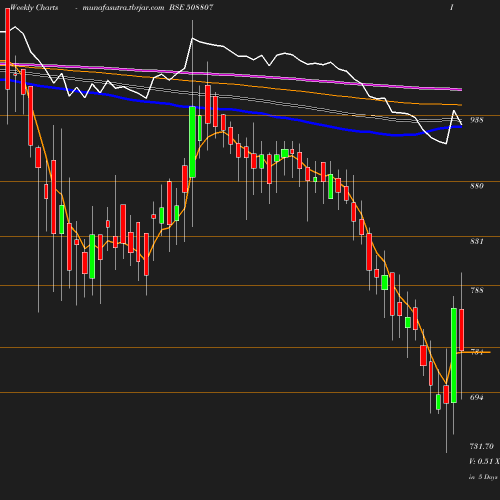Viewport: 500px width, 500px height.
Task: Click the 'BSE 508807' stock code label
Action: (x=191, y=7)
